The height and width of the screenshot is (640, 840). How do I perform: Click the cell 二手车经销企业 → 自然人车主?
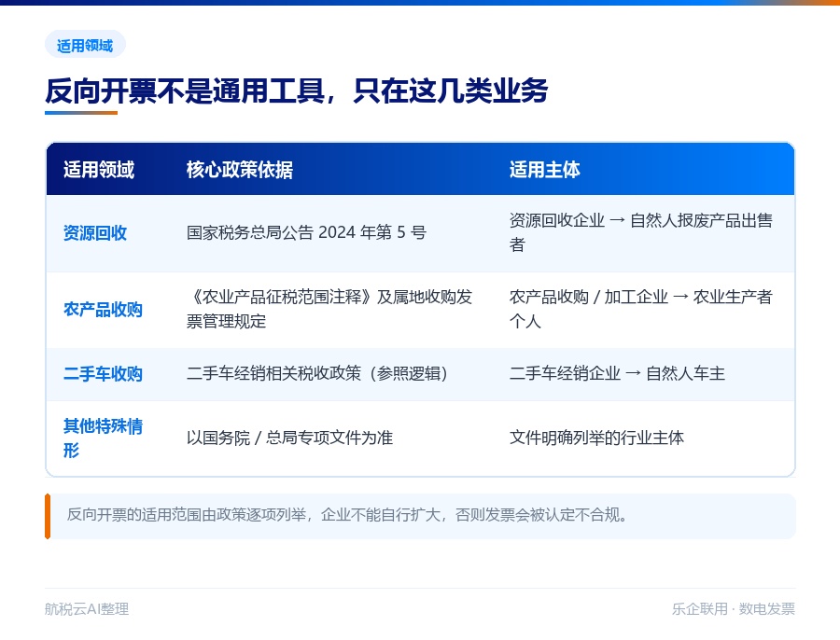point(617,373)
